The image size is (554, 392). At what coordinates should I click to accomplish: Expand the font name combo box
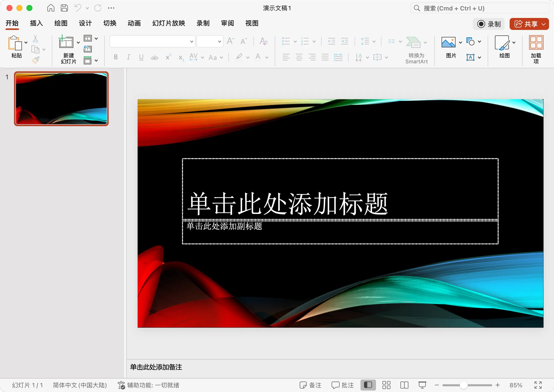[x=191, y=41]
